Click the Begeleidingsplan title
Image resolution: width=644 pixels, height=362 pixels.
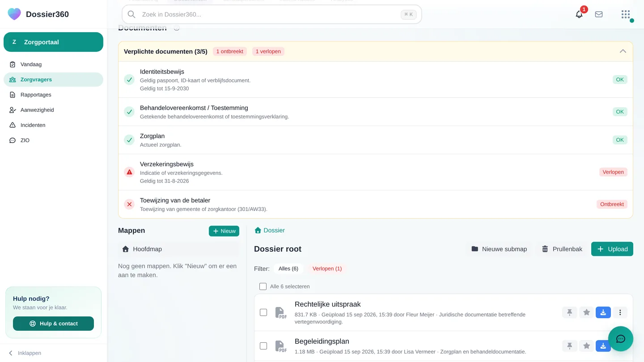tap(322, 341)
